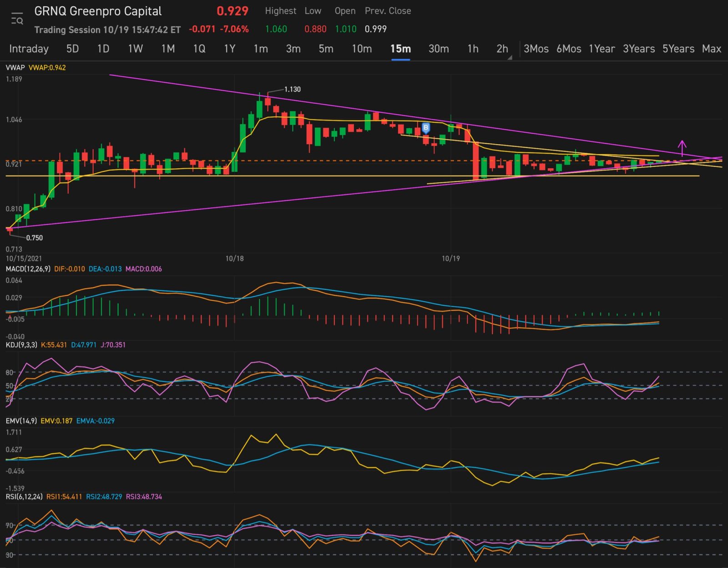
Task: Switch to 1m candle interval
Action: point(261,49)
